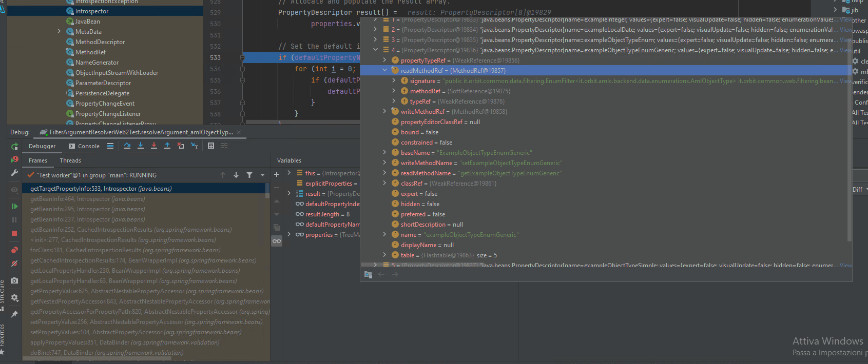Select forClass:181 CachedIntrospectionResults frame
The height and width of the screenshot is (364, 868).
(125, 250)
